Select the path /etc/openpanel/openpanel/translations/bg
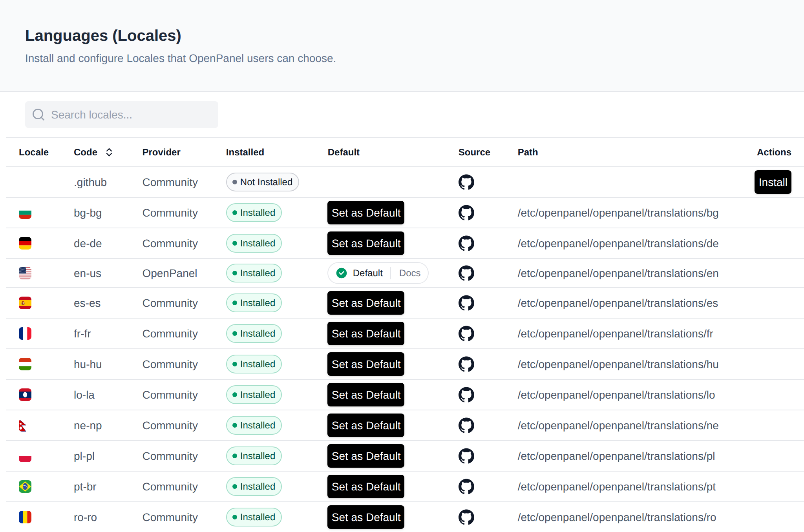This screenshot has width=804, height=532. 618,213
